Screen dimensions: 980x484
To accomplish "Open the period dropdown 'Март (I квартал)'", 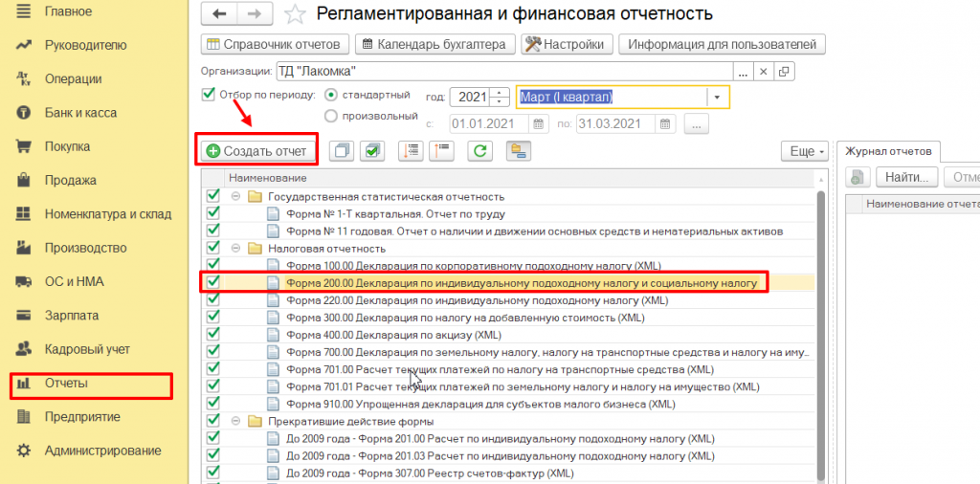I will coord(718,98).
